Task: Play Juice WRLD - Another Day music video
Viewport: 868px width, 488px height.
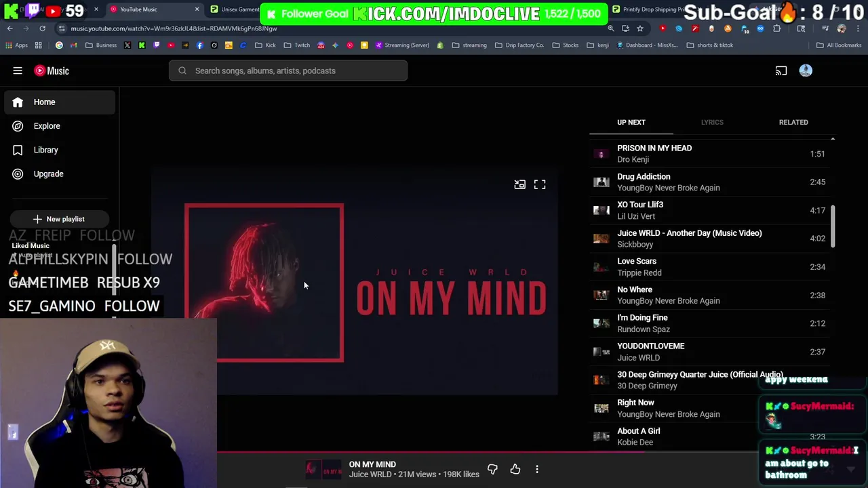Action: (711, 239)
